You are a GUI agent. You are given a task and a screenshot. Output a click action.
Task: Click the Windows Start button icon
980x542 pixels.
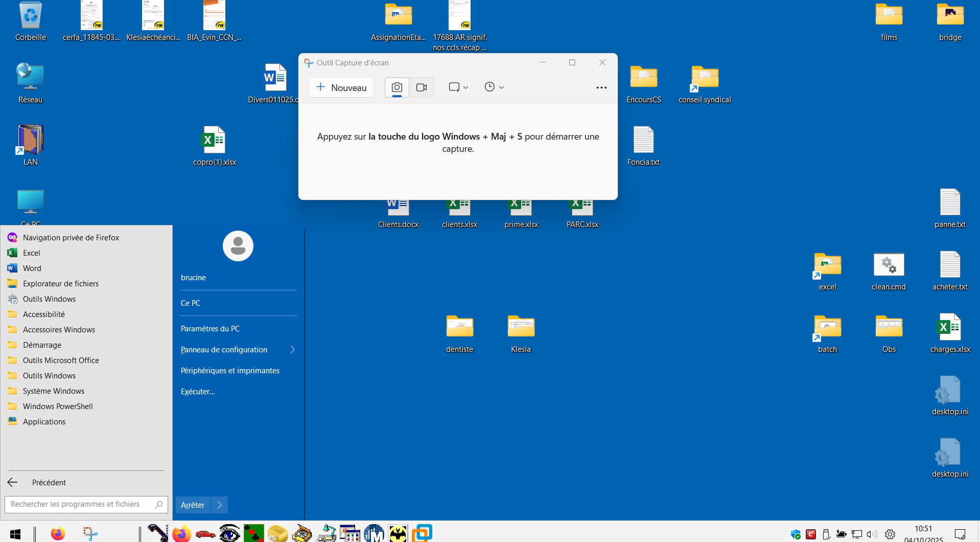coord(15,534)
